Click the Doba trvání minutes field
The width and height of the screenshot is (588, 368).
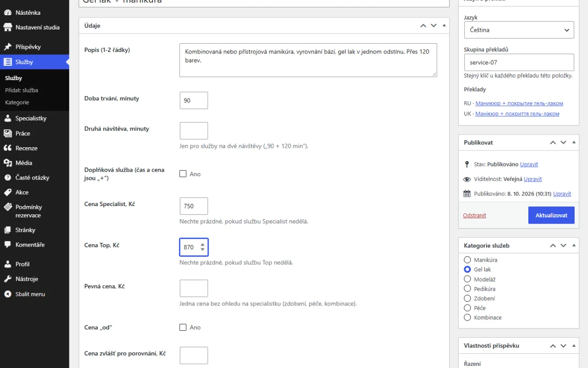click(194, 100)
